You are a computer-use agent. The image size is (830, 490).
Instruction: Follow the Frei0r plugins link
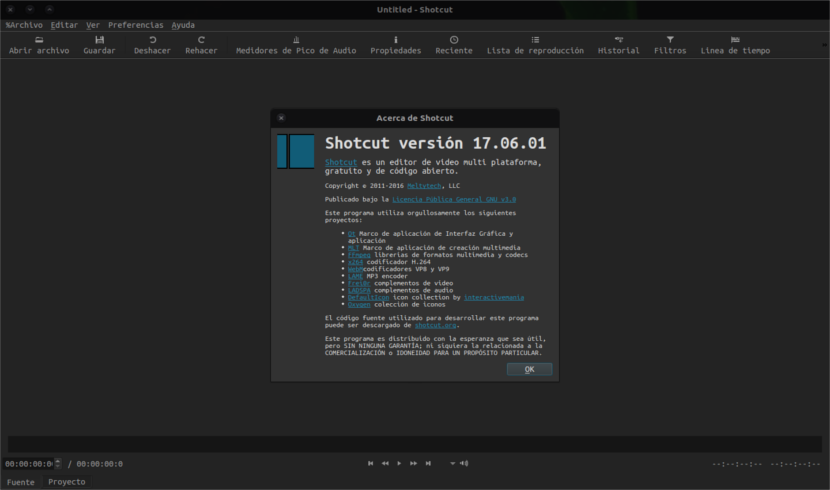359,283
